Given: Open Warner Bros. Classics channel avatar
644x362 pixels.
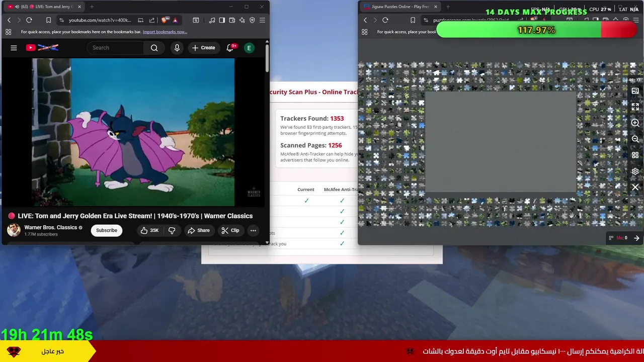Looking at the screenshot, I should [x=14, y=230].
